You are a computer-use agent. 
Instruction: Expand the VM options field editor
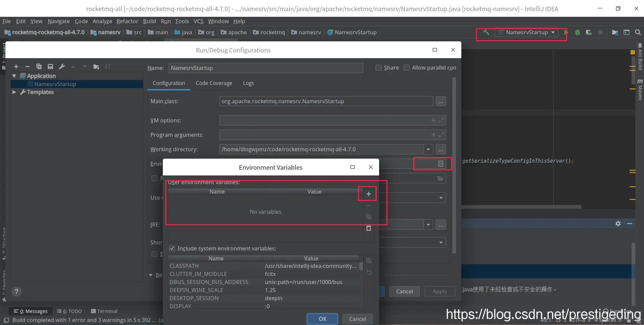tap(442, 120)
